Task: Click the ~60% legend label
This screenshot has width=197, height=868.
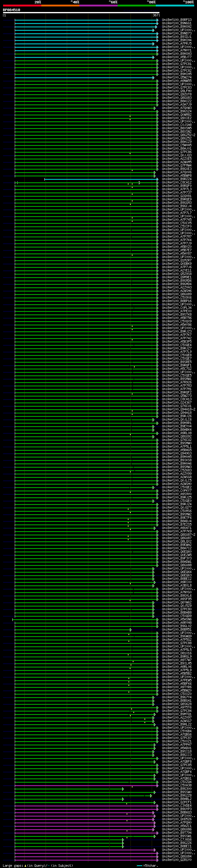Action: pyautogui.click(x=113, y=2)
